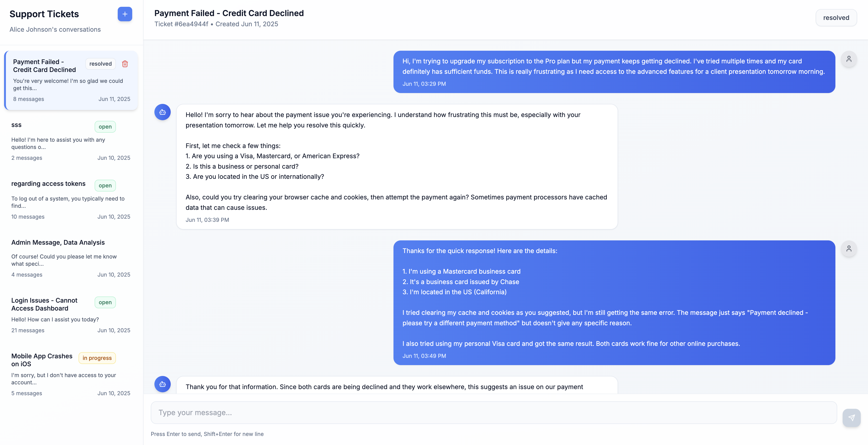The height and width of the screenshot is (445, 868).
Task: Click the user avatar beside Mastercard details message
Action: 849,249
